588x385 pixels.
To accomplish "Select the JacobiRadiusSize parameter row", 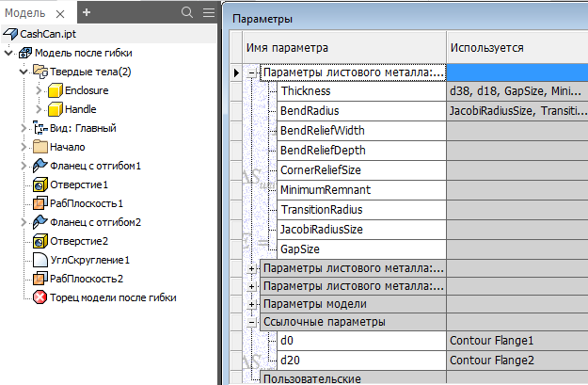I will pos(361,230).
